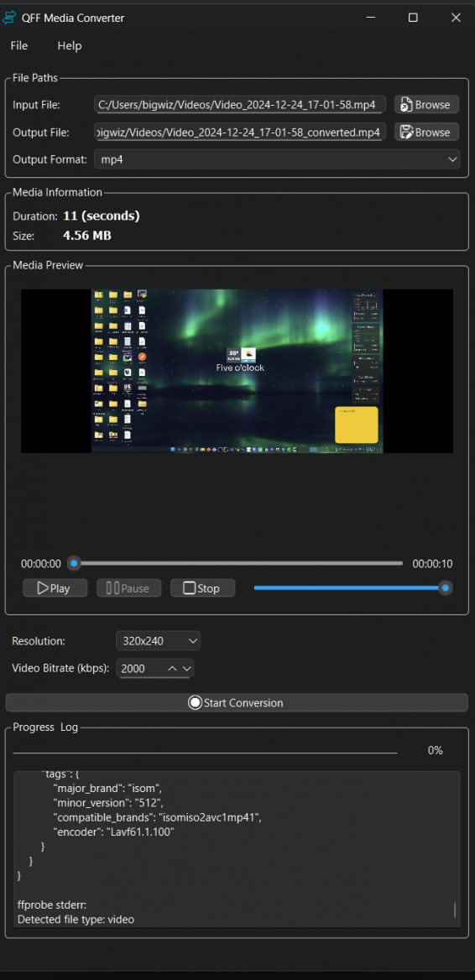The width and height of the screenshot is (475, 980).
Task: Click the start time label 00:00:00
Action: coord(40,564)
